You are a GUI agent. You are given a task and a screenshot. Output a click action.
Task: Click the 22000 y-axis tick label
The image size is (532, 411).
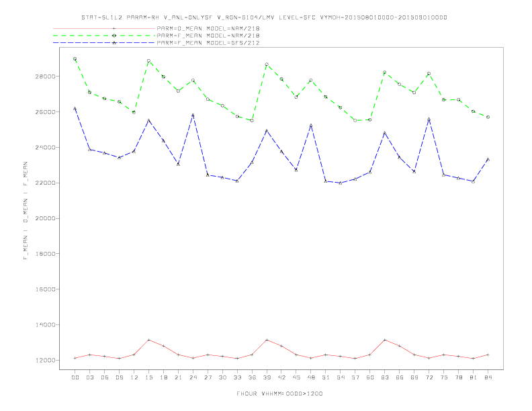coord(45,183)
